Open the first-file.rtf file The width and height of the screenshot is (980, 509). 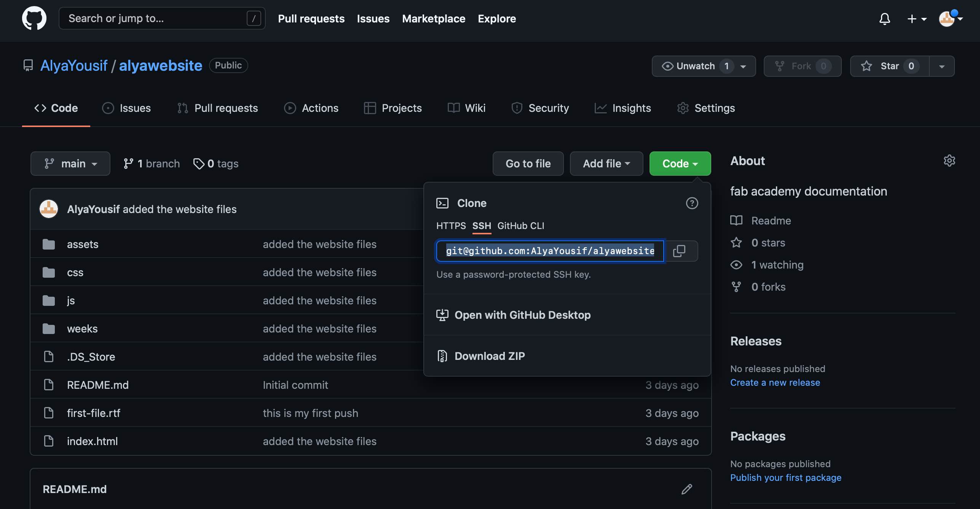coord(94,413)
